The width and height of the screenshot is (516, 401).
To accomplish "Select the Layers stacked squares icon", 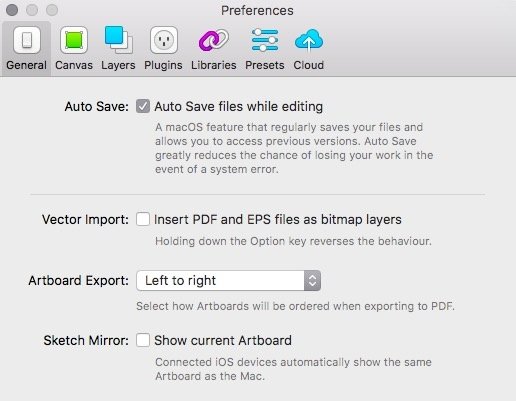I will [118, 40].
